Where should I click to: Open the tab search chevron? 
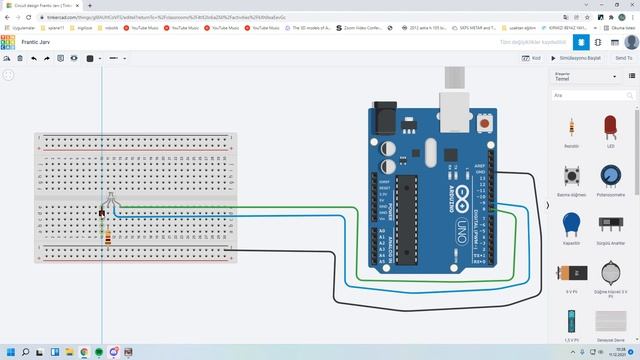[586, 5]
